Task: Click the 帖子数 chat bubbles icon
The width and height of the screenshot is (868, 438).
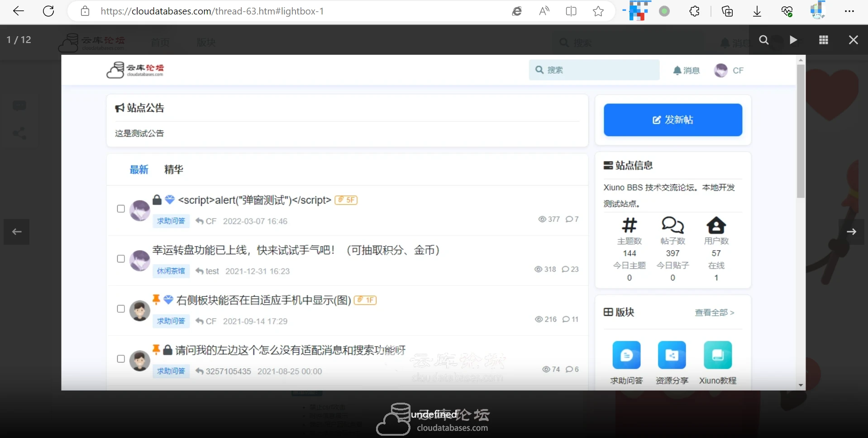Action: click(672, 225)
